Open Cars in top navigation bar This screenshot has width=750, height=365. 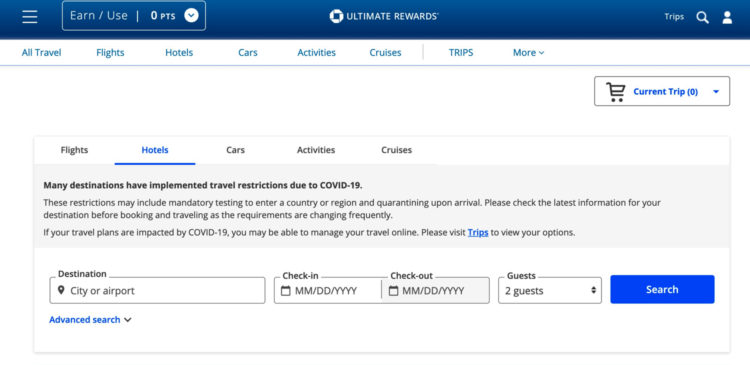248,53
